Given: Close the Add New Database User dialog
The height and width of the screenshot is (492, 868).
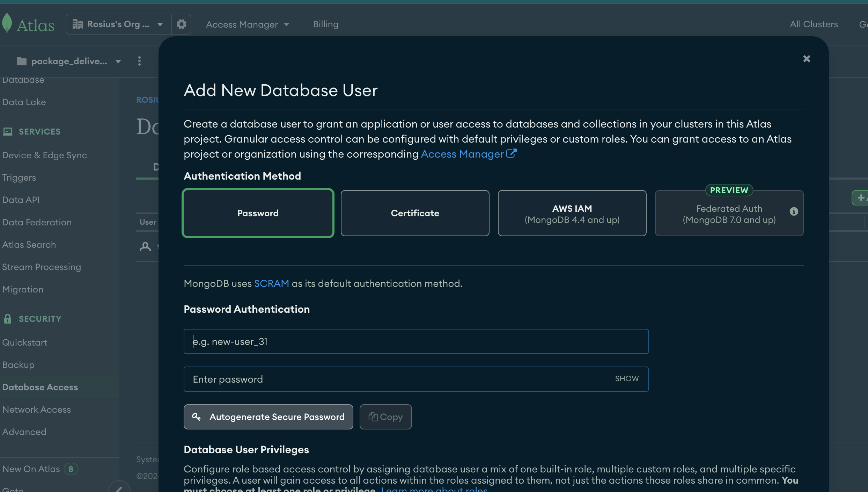Looking at the screenshot, I should coord(807,59).
